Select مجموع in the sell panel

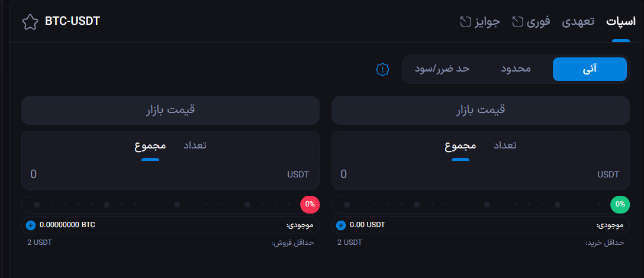click(150, 146)
